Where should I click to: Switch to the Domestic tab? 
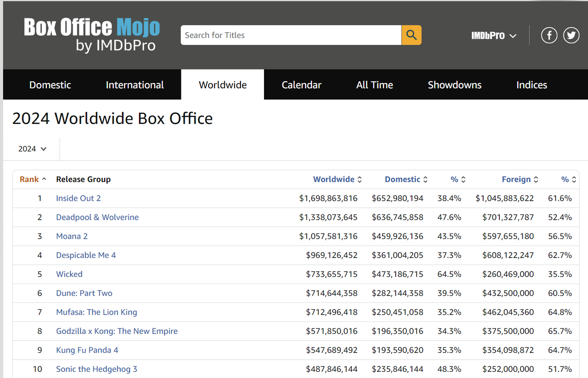(50, 85)
